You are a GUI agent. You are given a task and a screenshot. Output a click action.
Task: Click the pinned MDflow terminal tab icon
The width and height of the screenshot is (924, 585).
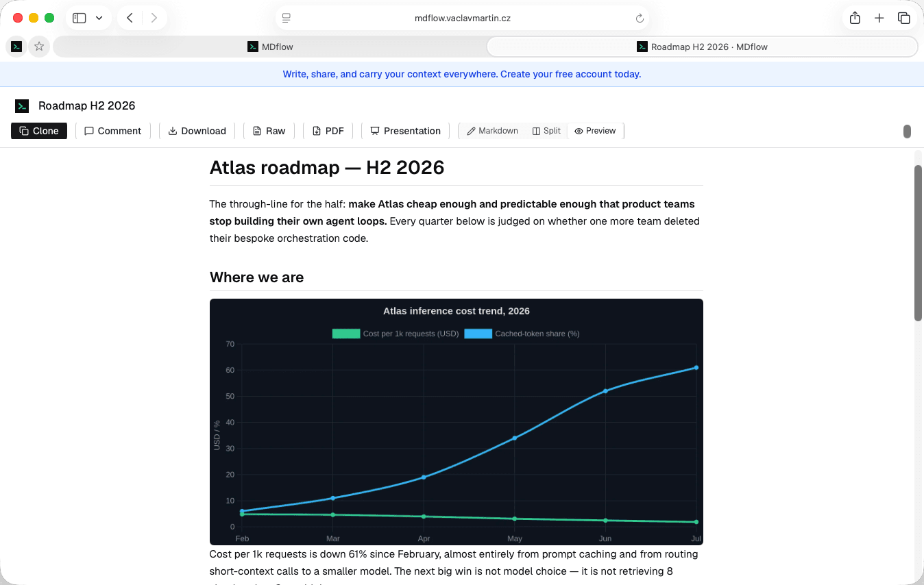[16, 47]
